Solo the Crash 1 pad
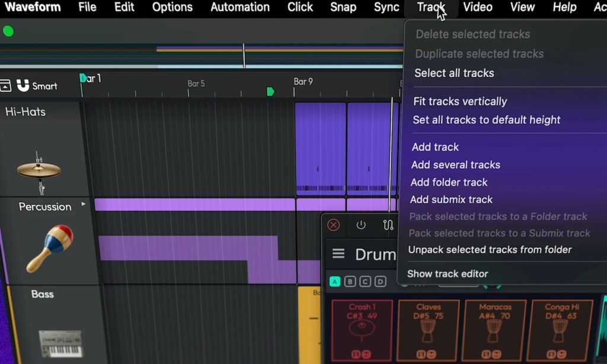 [x=356, y=354]
